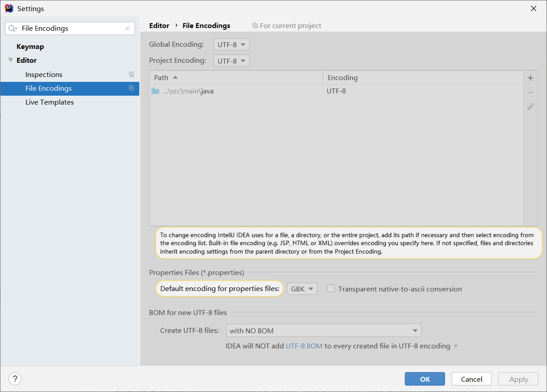This screenshot has width=547, height=392.
Task: Click the UTF-8 BOM hyperlink
Action: pos(304,346)
